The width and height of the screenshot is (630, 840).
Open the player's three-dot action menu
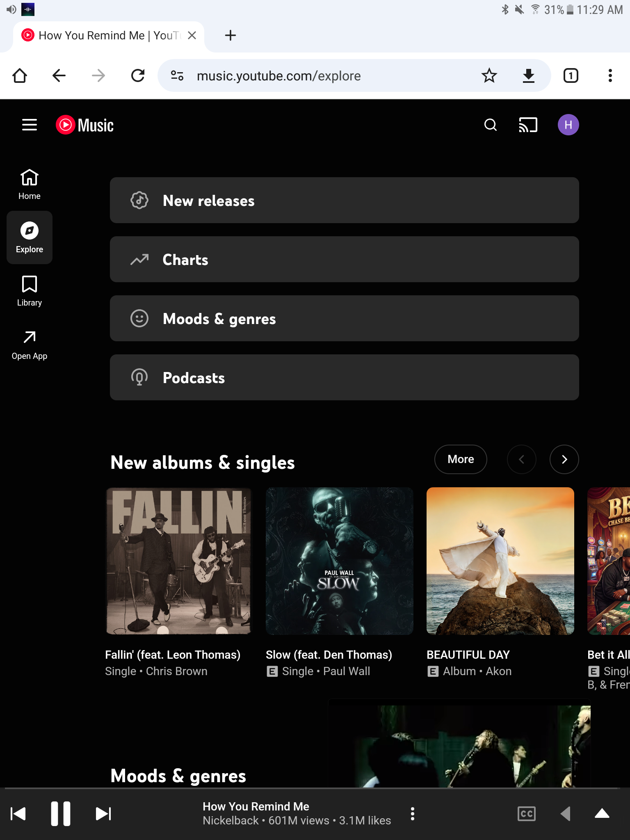[413, 814]
